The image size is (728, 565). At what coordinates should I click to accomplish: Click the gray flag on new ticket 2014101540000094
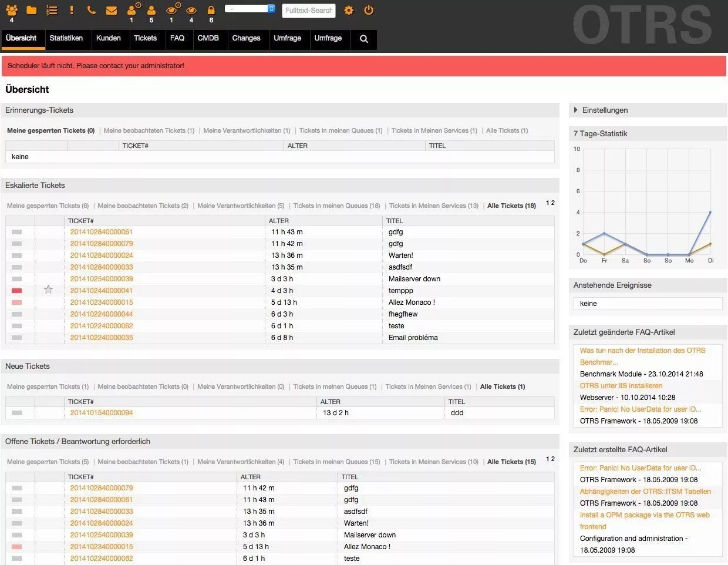[16, 413]
